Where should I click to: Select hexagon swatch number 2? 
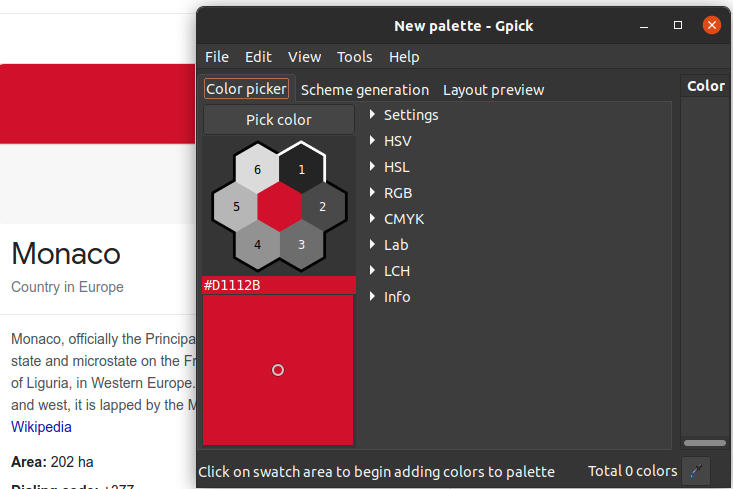(323, 206)
